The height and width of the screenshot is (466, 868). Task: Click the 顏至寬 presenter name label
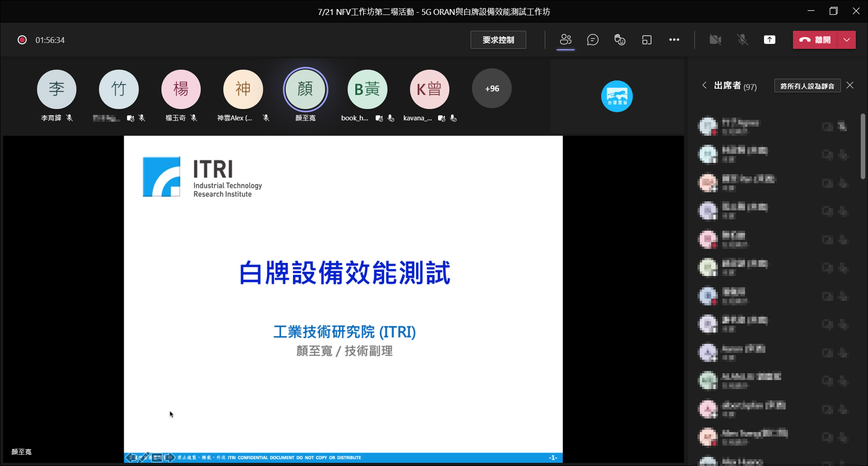tap(21, 452)
